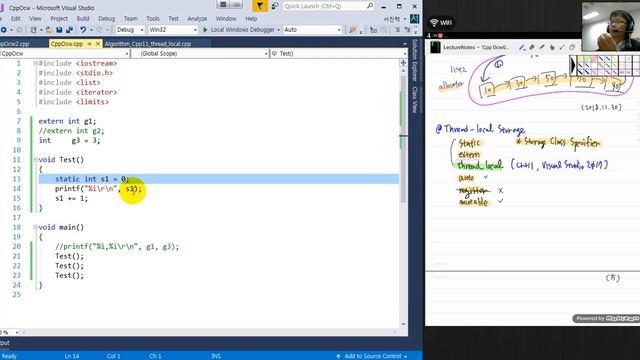Toggle the INS insert mode indicator
Viewport: 640px width, 360px height.
216,356
